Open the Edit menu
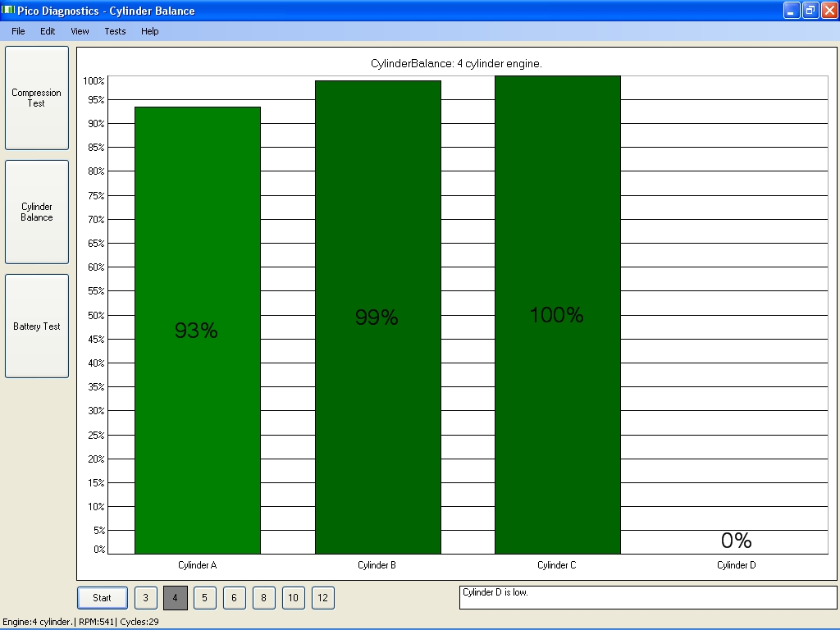Viewport: 840px width, 630px height. pos(48,31)
